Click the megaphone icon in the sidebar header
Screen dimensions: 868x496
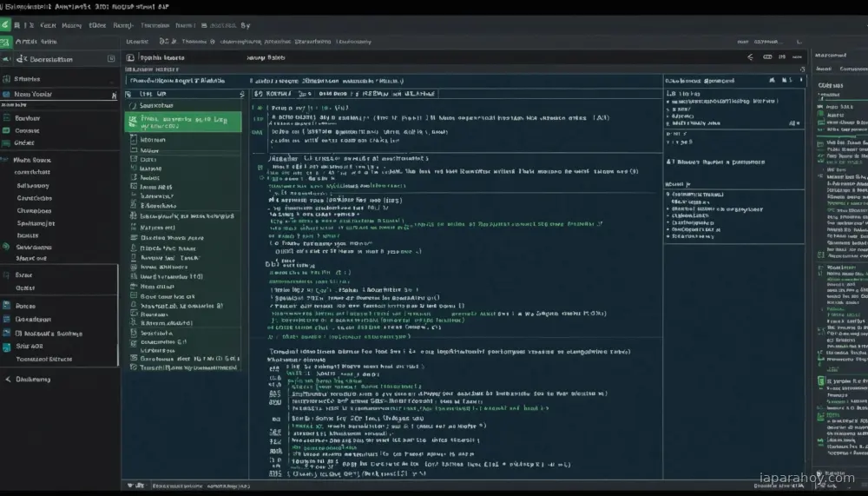coord(6,59)
